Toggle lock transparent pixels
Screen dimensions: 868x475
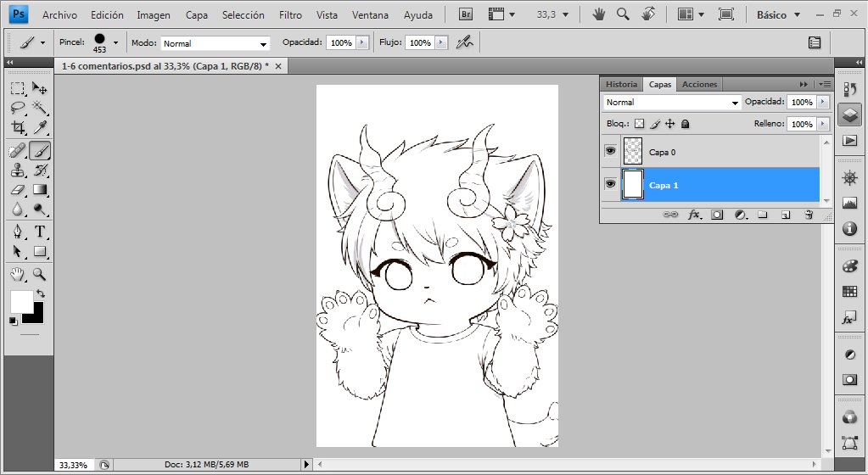(640, 124)
